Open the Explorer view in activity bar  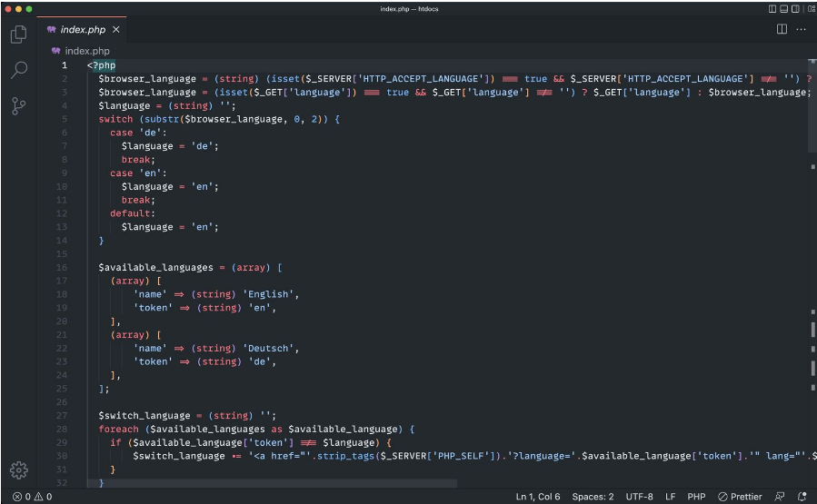[18, 35]
